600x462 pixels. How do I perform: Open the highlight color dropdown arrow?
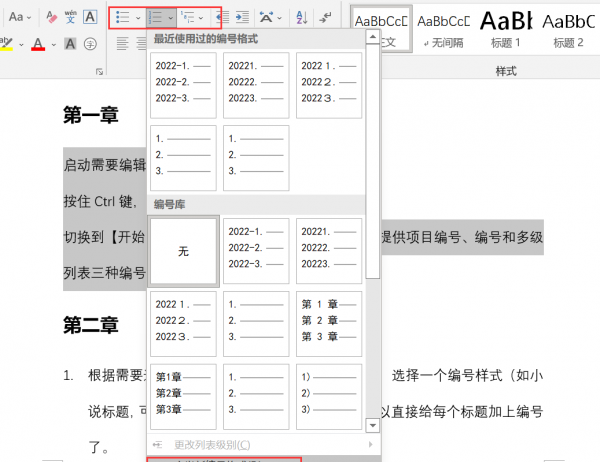[21, 45]
